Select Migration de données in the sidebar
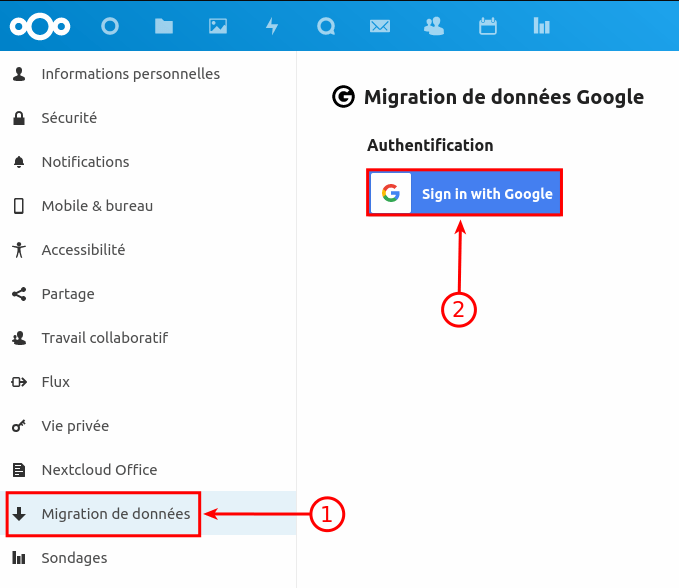This screenshot has width=679, height=588. coord(148,514)
